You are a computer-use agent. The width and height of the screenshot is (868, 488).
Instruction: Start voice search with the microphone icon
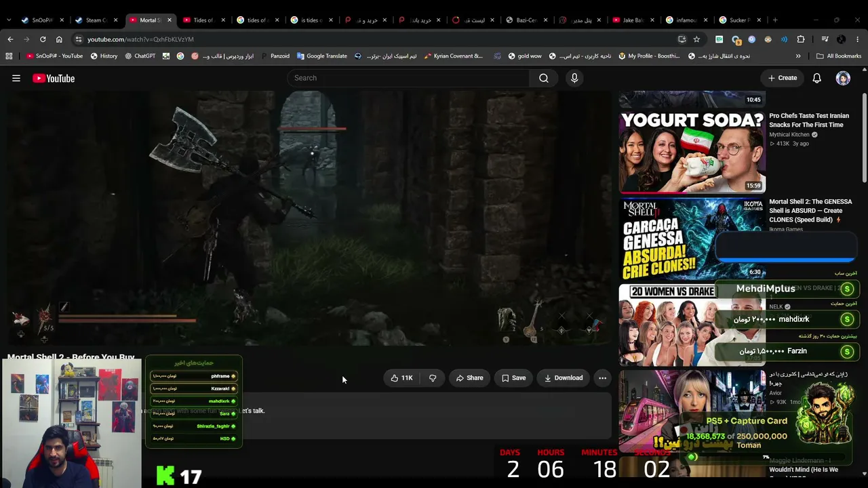pos(574,78)
